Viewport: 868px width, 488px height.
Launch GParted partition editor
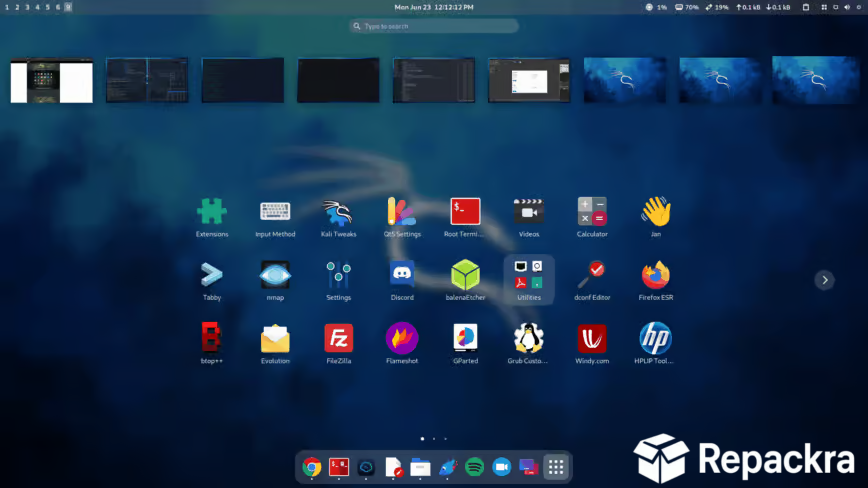pyautogui.click(x=465, y=344)
